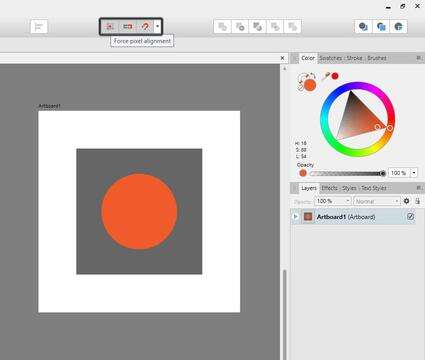
Task: Open the layer blend options gear
Action: click(406, 201)
